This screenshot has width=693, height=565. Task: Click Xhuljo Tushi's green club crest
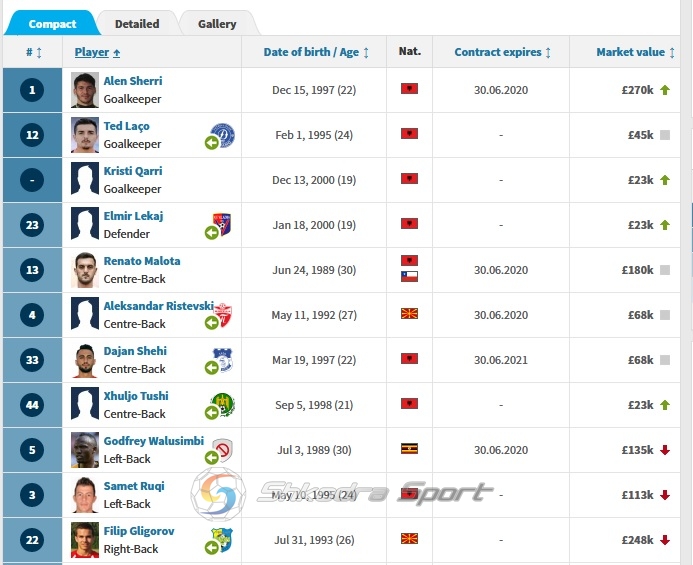[223, 404]
